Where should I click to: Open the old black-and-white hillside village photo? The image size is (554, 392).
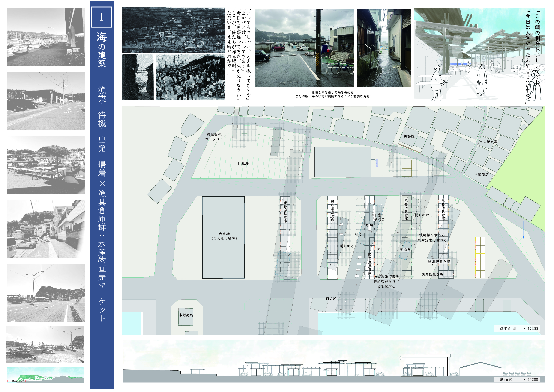173,30
